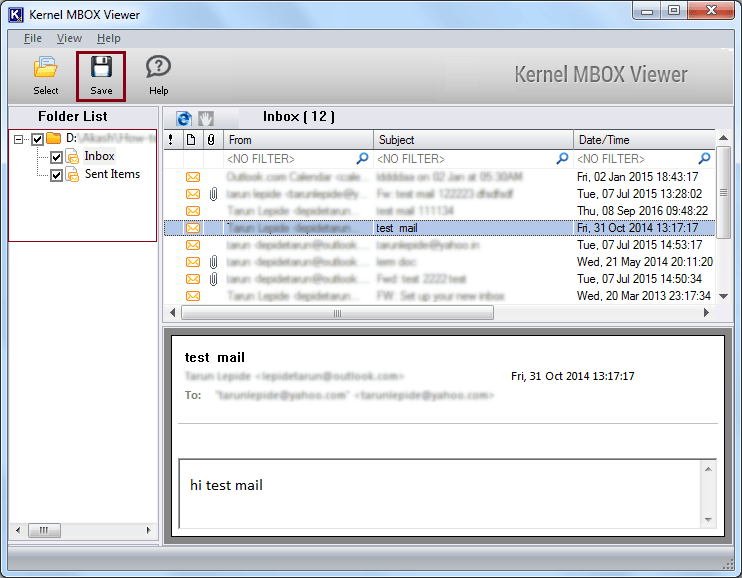The height and width of the screenshot is (578, 742).
Task: Click the Inbox folder icon in tree
Action: 72,156
